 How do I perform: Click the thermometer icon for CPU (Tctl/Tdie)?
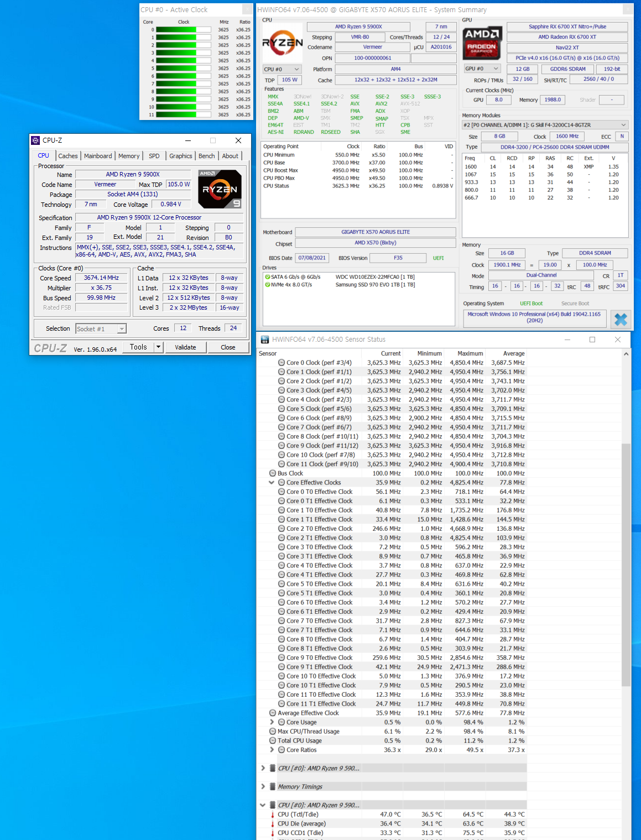(x=273, y=815)
